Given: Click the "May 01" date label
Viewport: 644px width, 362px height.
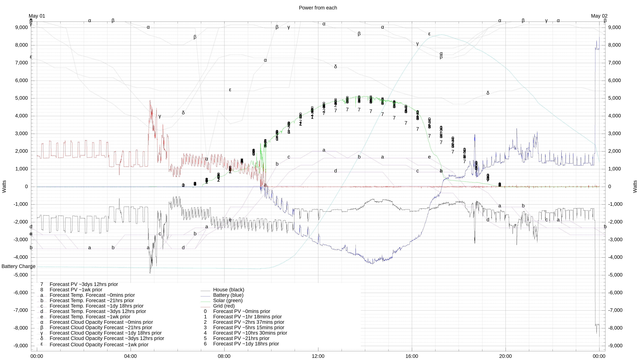Looking at the screenshot, I should coord(37,16).
